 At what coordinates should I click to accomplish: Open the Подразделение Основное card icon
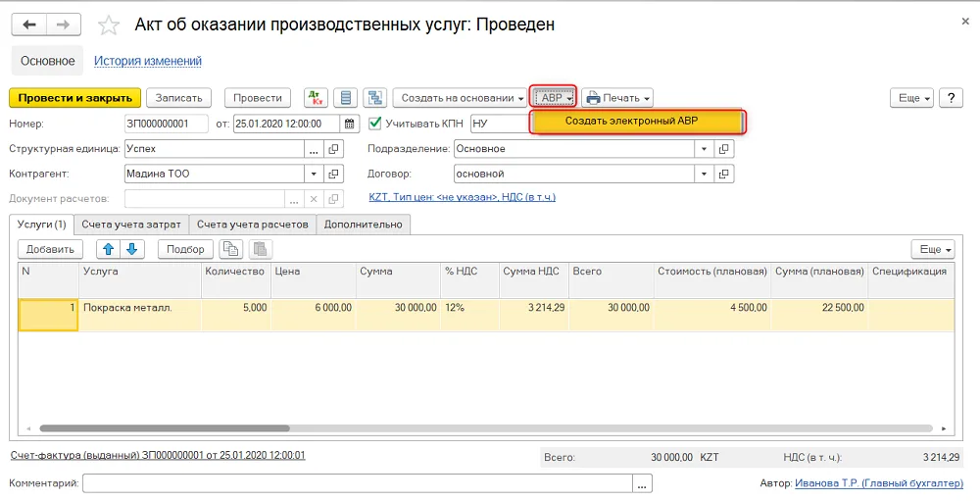[724, 149]
